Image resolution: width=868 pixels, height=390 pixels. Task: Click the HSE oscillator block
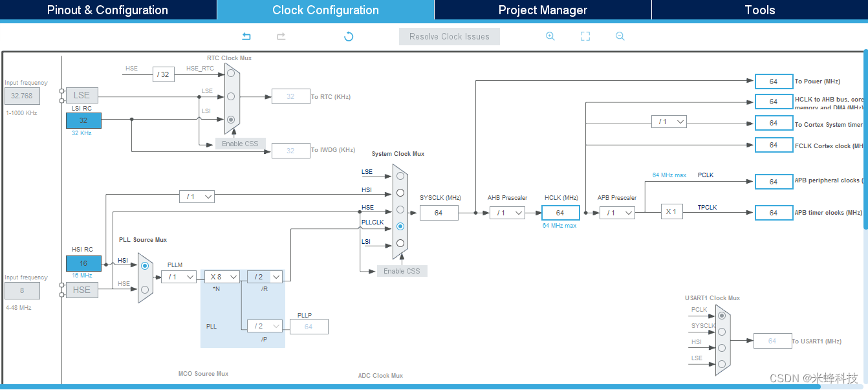tap(82, 290)
